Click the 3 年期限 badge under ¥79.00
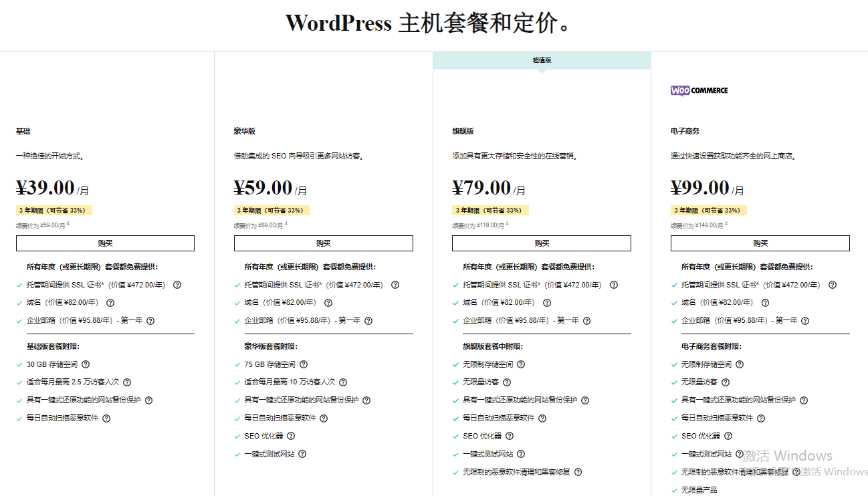Screen dimensions: 868x496 coord(490,211)
